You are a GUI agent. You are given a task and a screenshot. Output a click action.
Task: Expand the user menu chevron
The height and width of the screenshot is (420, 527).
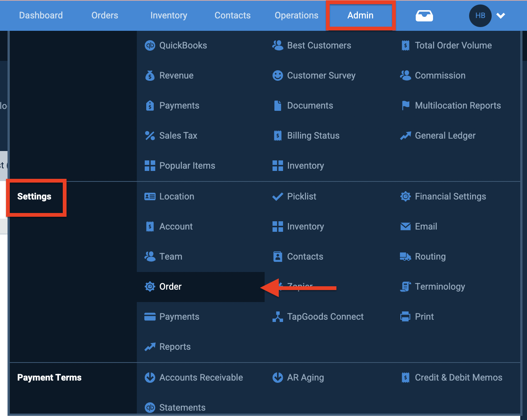pos(501,16)
